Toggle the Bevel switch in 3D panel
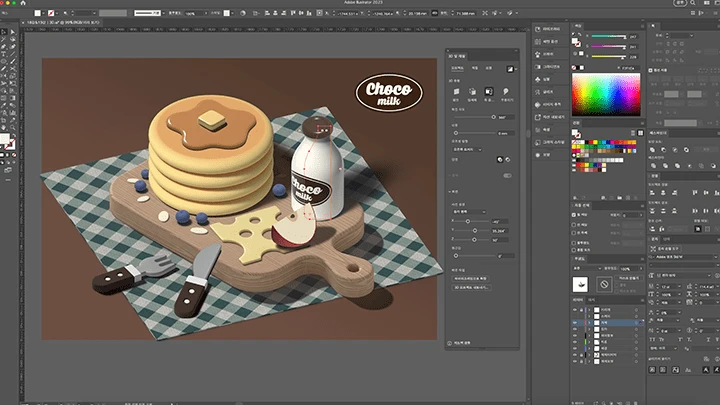The height and width of the screenshot is (405, 720). [507, 175]
